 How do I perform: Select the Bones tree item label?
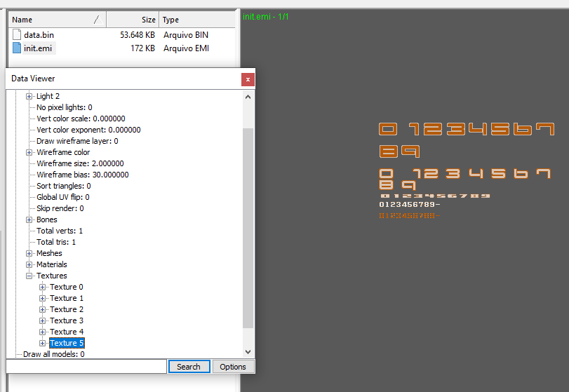(x=47, y=219)
